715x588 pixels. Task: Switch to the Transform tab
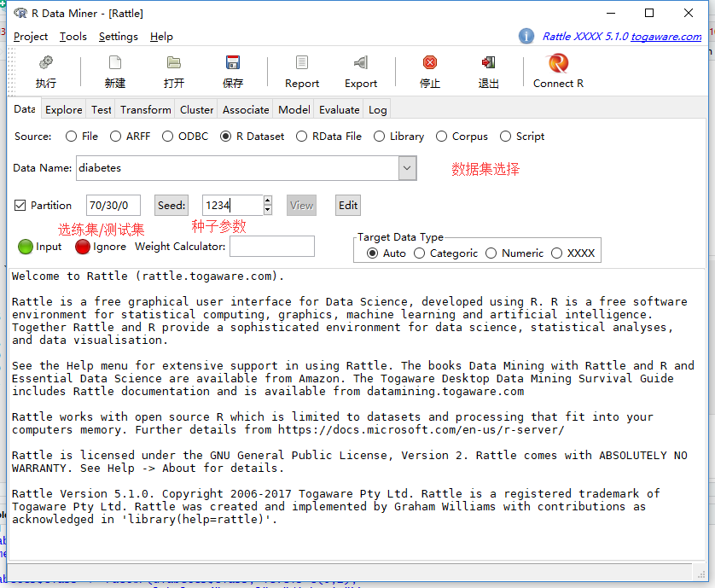coord(145,110)
